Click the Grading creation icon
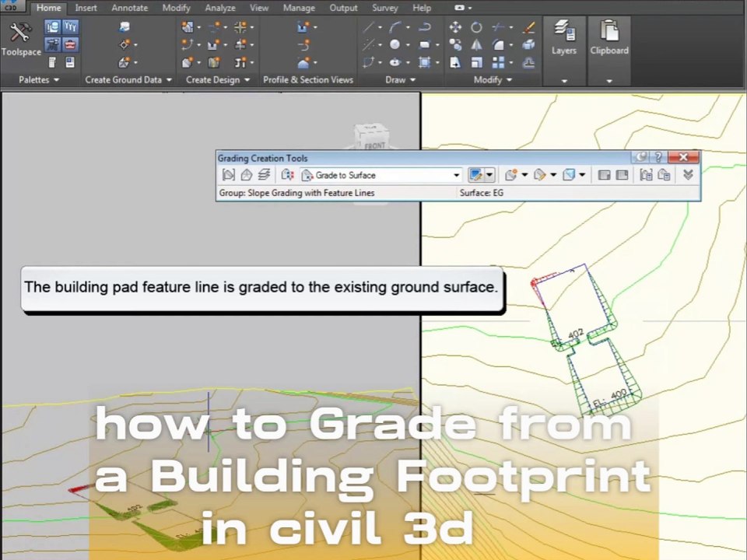 [188, 62]
